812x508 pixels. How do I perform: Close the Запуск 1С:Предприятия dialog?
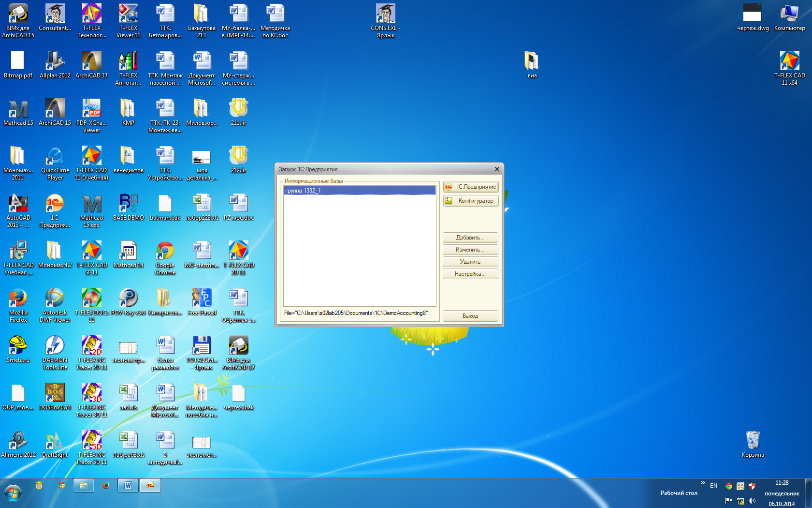coord(497,169)
